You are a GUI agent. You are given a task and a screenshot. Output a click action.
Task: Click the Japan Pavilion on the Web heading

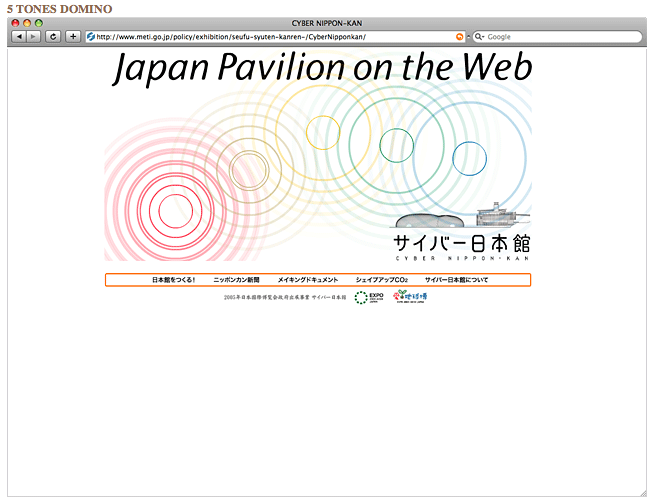[x=323, y=68]
